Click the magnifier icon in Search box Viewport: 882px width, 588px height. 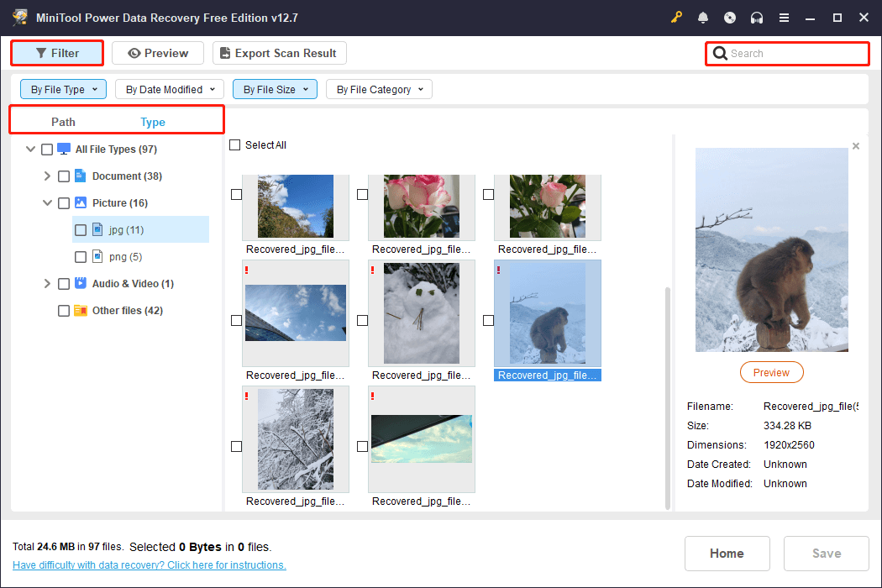(720, 54)
